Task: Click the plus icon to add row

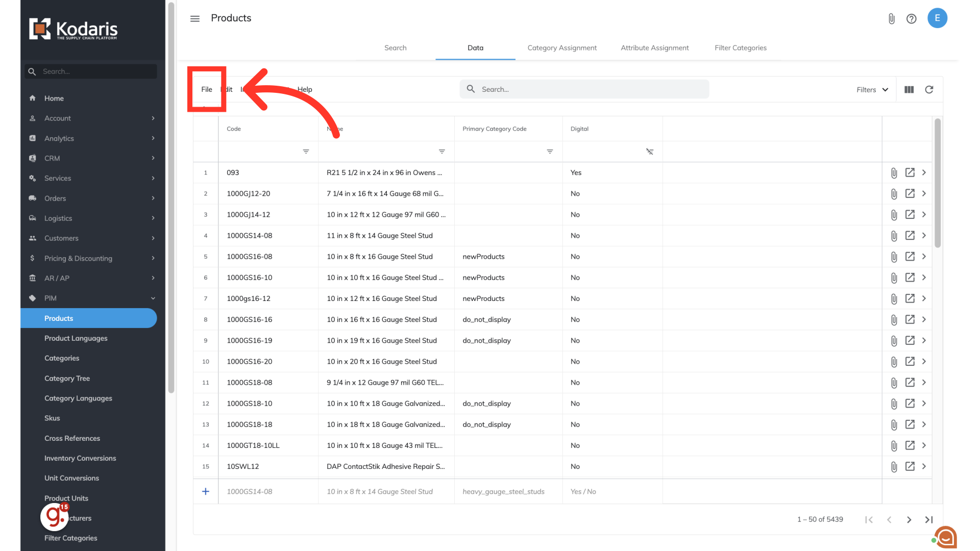Action: point(206,491)
